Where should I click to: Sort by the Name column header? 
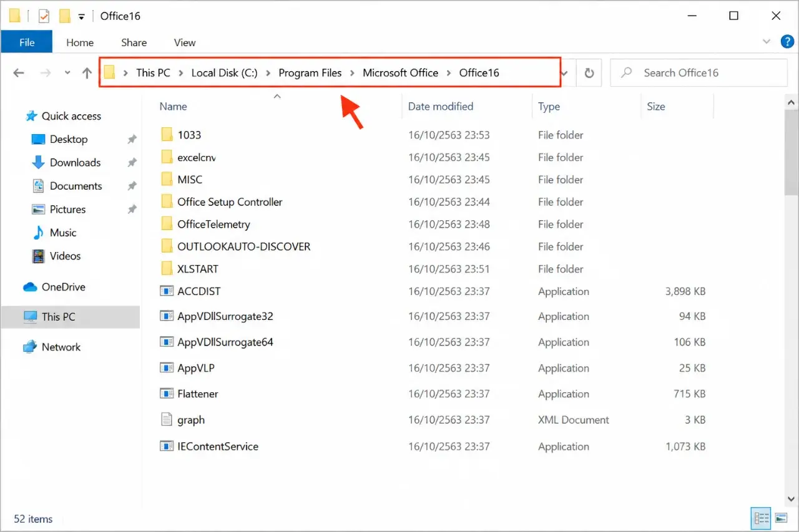(x=174, y=107)
